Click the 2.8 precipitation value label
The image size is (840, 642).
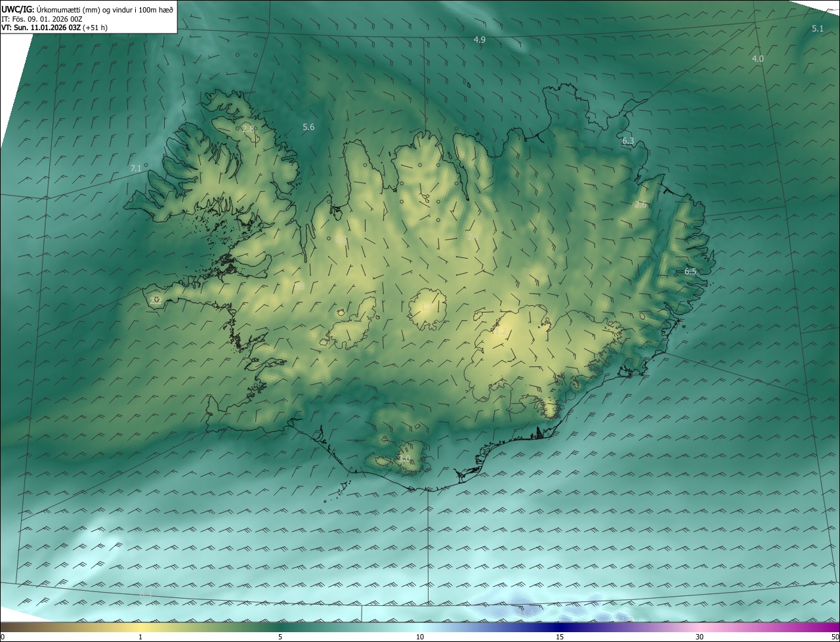pyautogui.click(x=249, y=129)
